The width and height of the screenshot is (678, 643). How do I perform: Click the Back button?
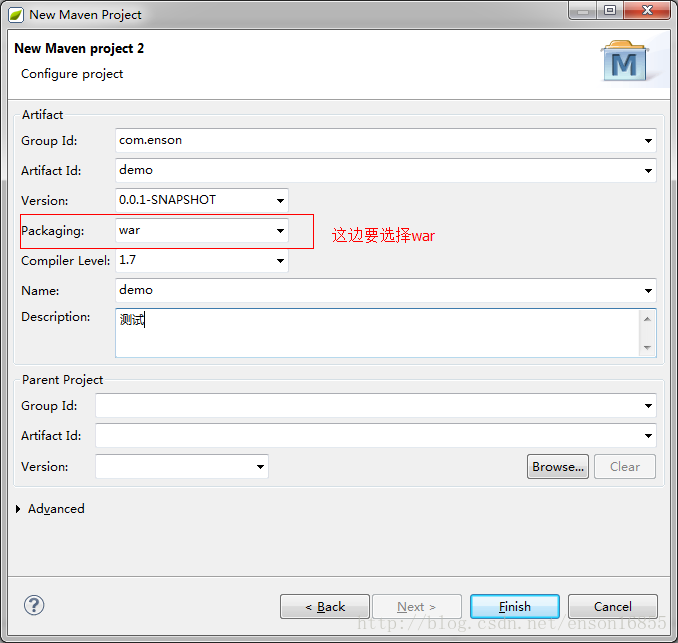click(325, 607)
